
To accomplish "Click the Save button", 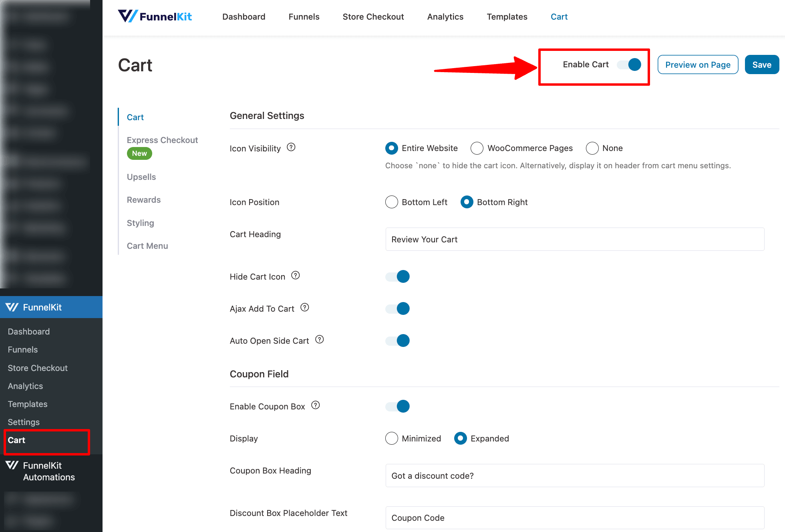I will pos(762,65).
